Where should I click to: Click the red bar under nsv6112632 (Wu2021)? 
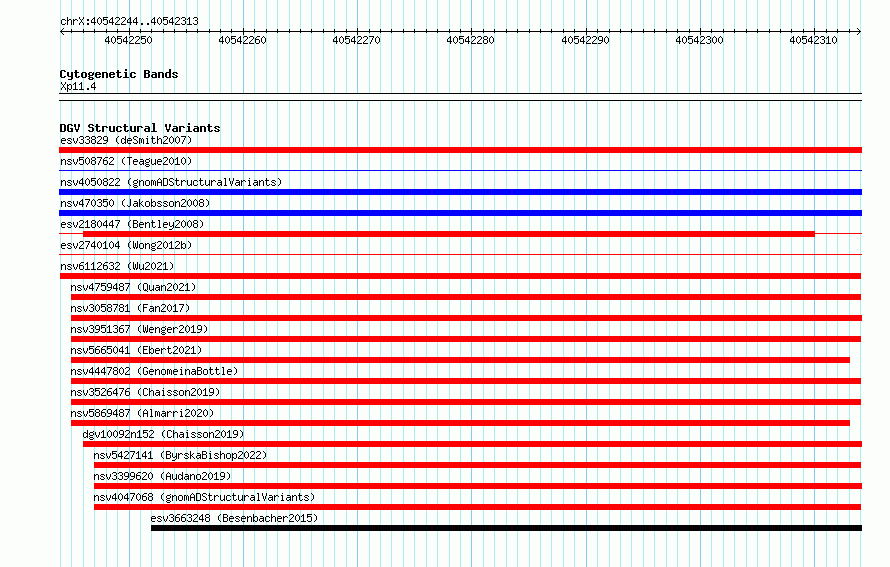[460, 276]
